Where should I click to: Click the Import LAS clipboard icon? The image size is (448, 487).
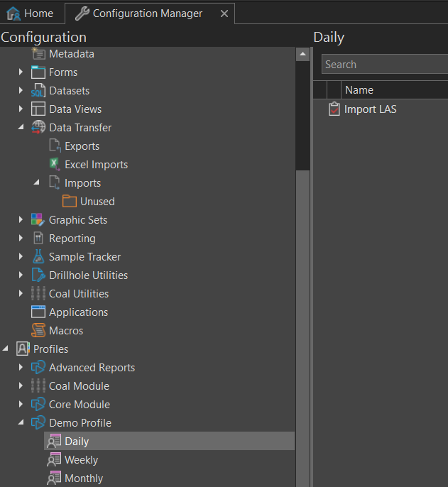click(x=334, y=109)
